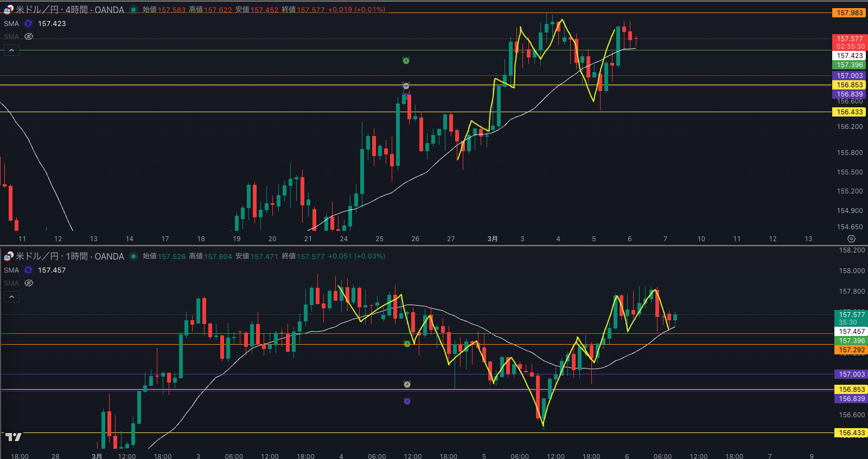
Task: Open chart settings gear at 4-hour time axis corner
Action: [851, 239]
